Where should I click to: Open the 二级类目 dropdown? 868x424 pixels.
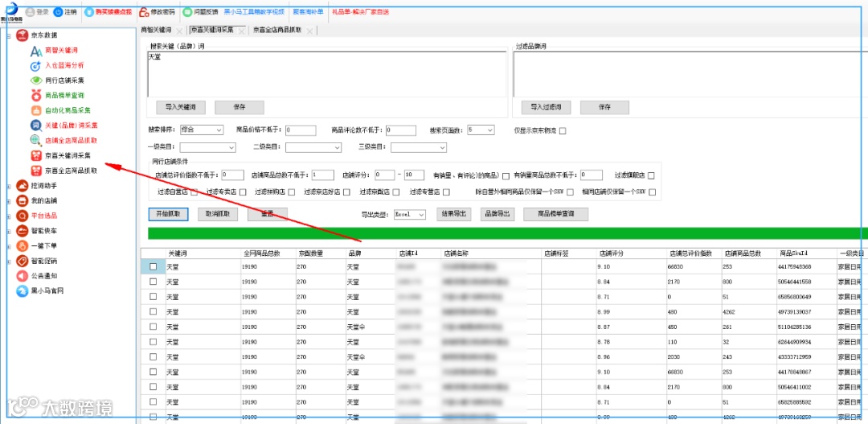tap(313, 147)
